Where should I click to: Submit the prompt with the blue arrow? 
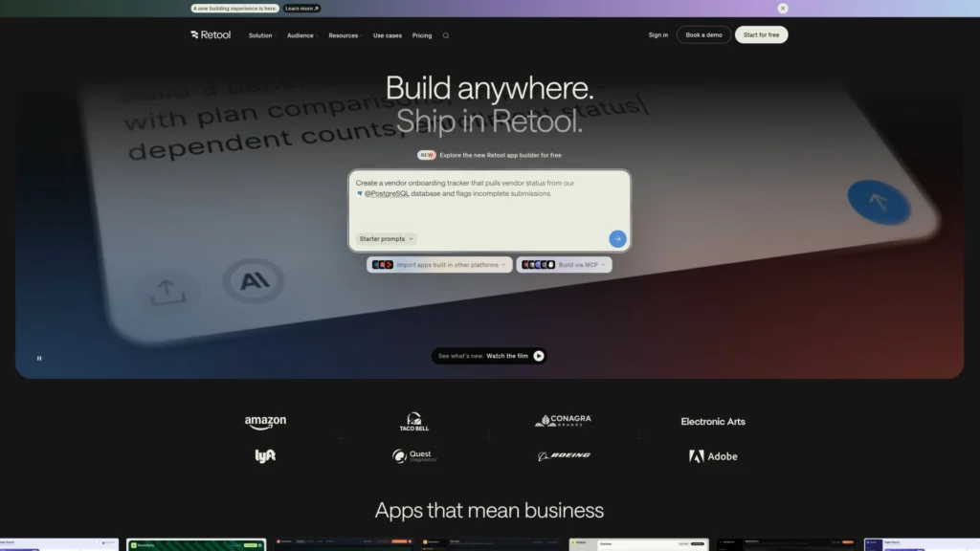pyautogui.click(x=617, y=238)
